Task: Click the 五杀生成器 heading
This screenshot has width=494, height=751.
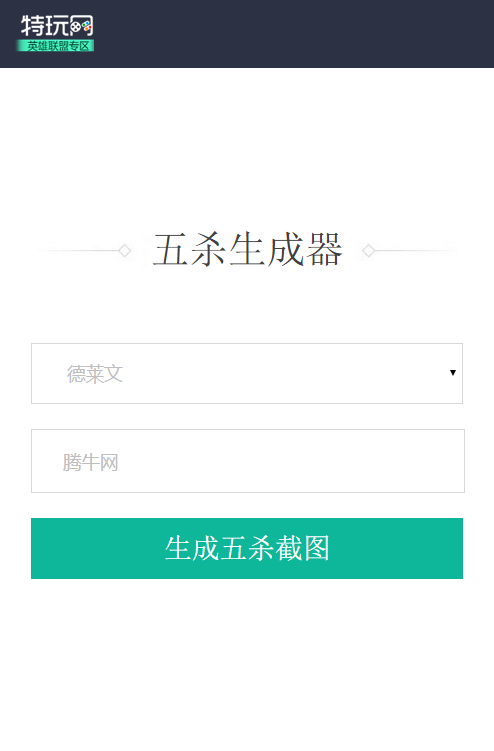Action: [x=247, y=250]
